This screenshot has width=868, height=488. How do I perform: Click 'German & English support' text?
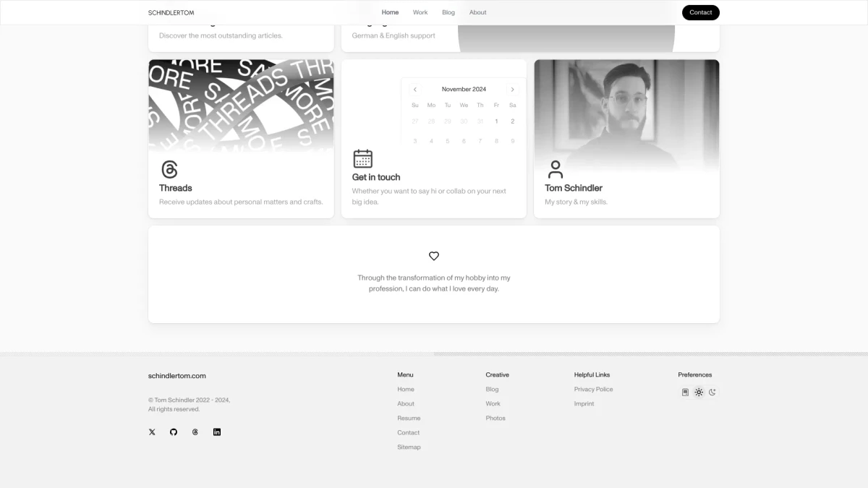[x=393, y=35]
